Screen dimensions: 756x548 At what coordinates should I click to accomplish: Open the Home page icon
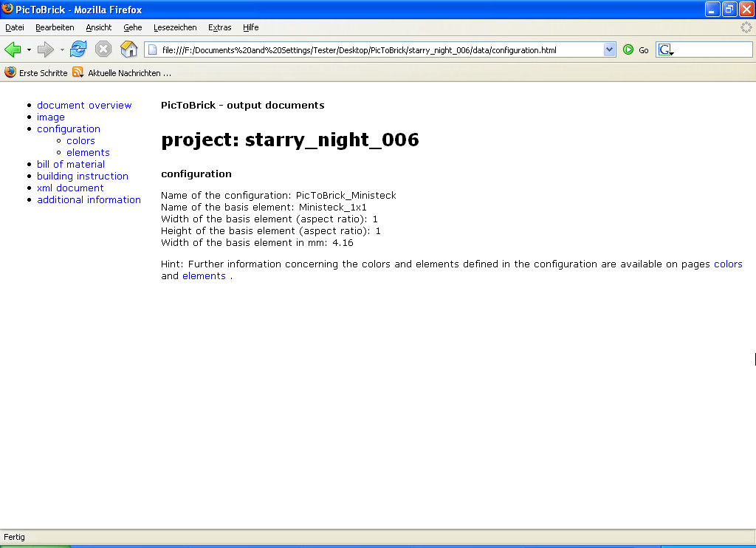(128, 49)
